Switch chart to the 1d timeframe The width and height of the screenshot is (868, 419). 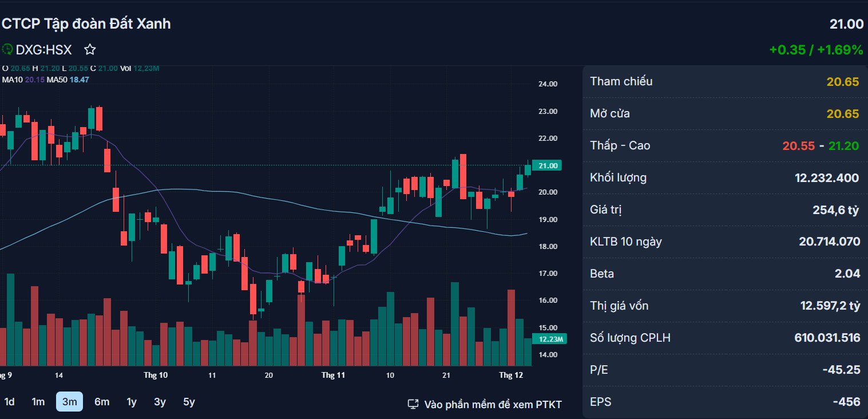(10, 402)
